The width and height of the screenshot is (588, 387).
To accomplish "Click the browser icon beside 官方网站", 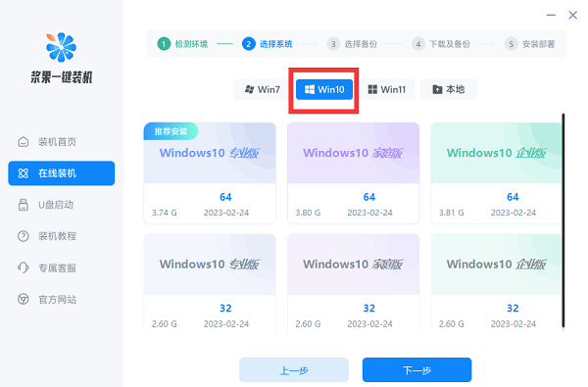I will [x=24, y=299].
